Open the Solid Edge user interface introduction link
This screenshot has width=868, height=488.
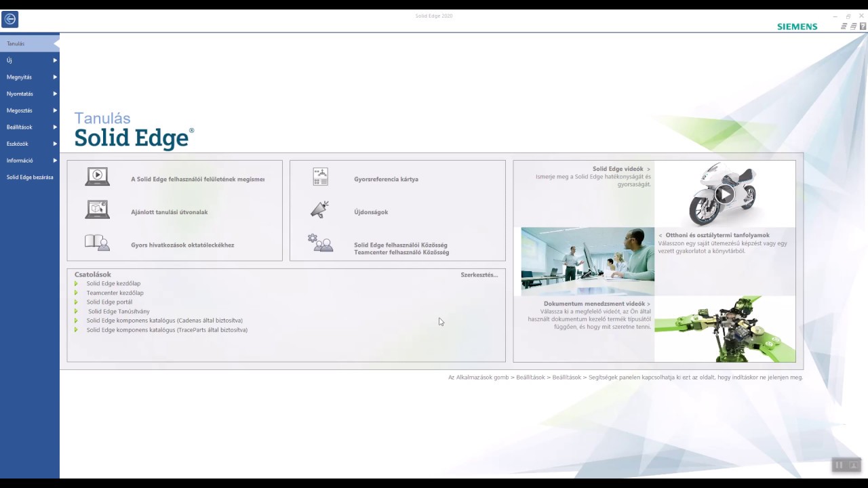(x=197, y=180)
